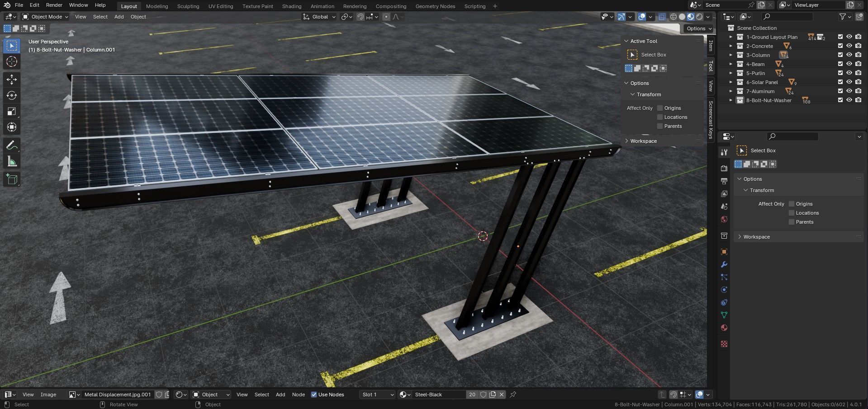Image resolution: width=868 pixels, height=409 pixels.
Task: Open the Item sidebar tab
Action: (x=711, y=46)
